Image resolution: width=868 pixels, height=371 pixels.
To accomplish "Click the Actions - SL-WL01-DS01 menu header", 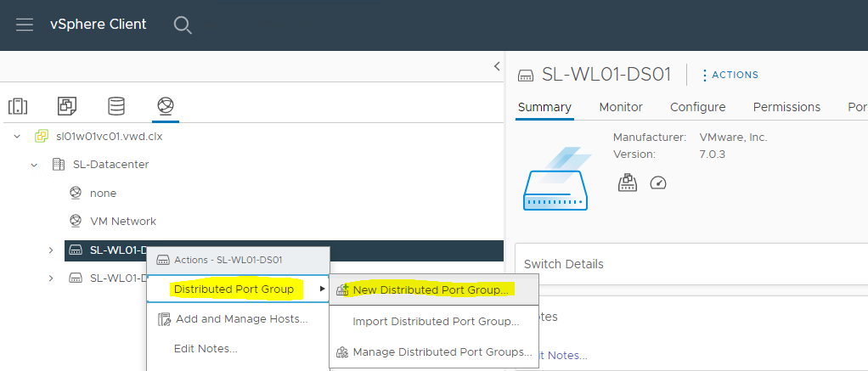I will [x=238, y=260].
